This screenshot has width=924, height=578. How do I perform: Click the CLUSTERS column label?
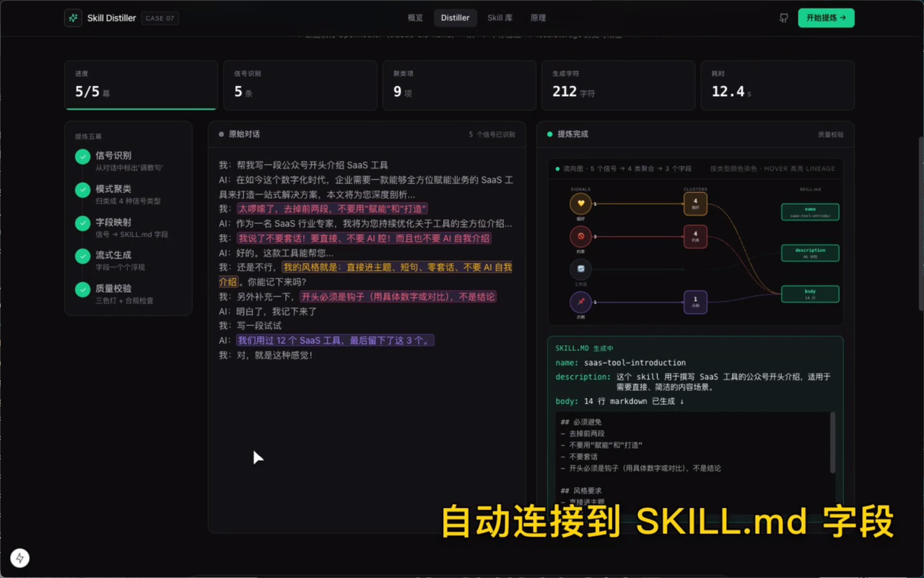point(695,189)
